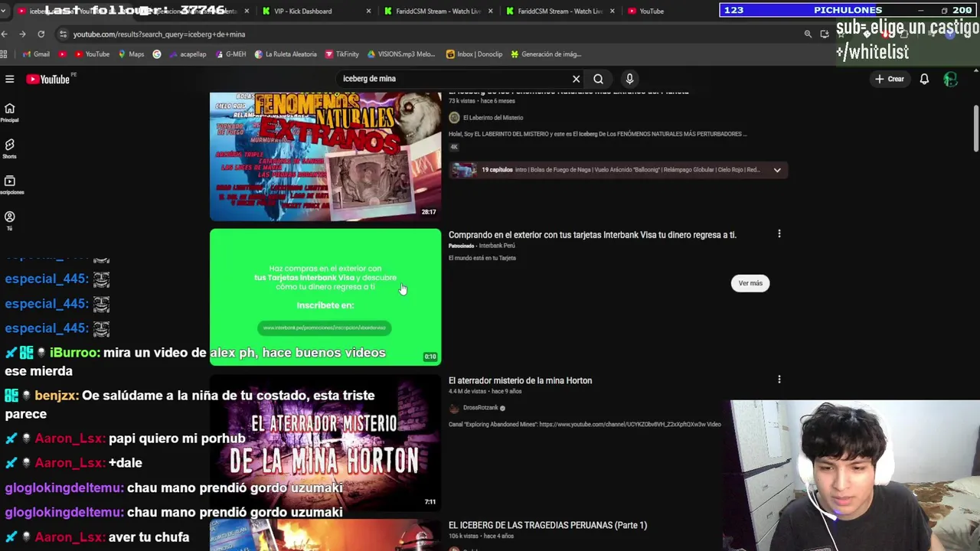Close the second FariddCSM Stream tab
The image size is (980, 551).
(x=612, y=11)
